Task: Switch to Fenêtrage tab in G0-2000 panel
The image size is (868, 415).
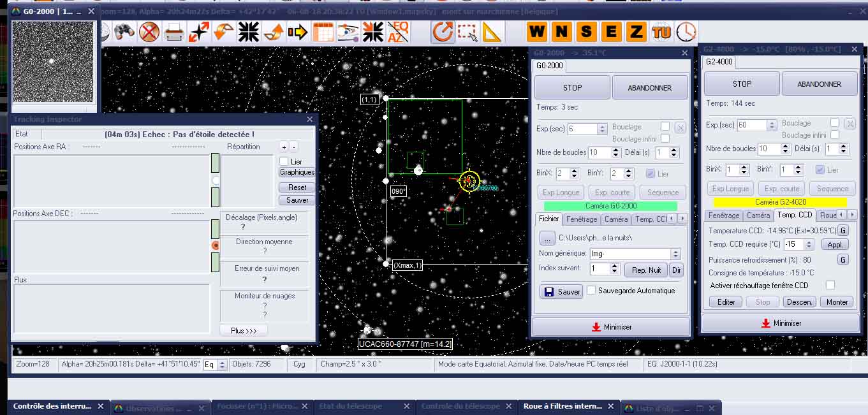Action: tap(581, 219)
